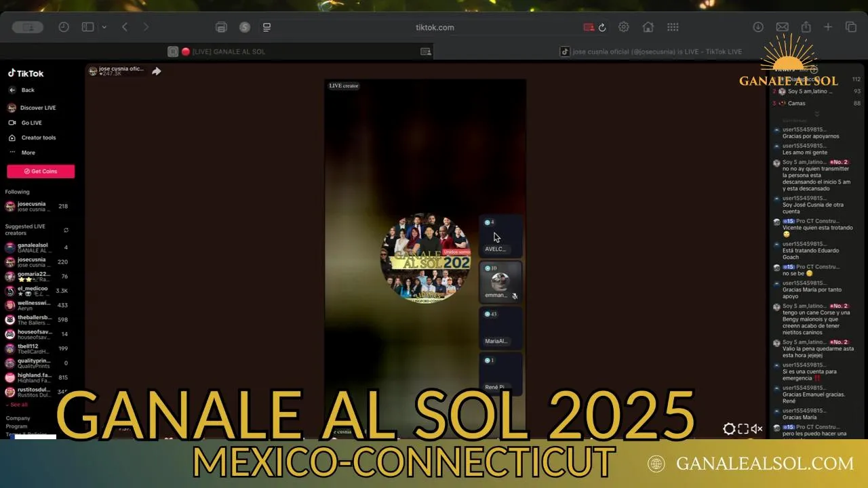
Task: Open qualityprin... suggested creator
Action: point(37,363)
